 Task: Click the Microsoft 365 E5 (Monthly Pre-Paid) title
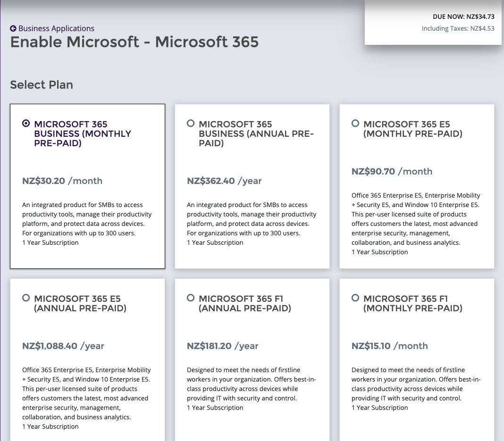[x=412, y=129]
